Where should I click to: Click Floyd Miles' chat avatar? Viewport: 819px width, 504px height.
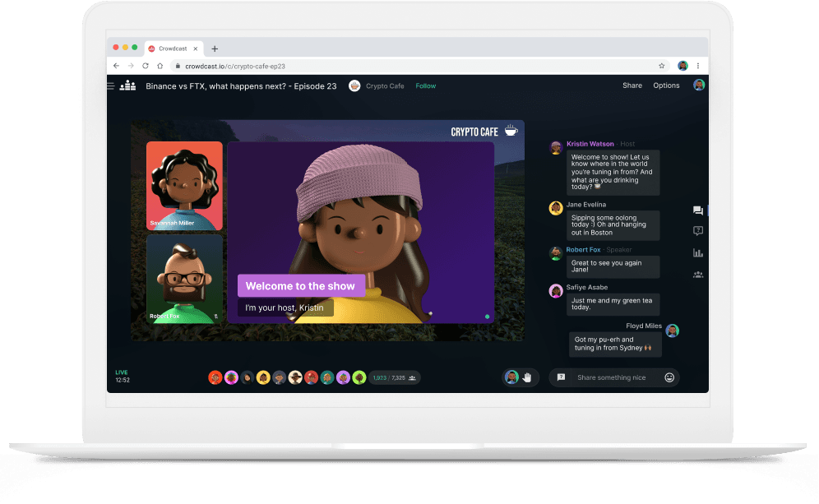[673, 331]
